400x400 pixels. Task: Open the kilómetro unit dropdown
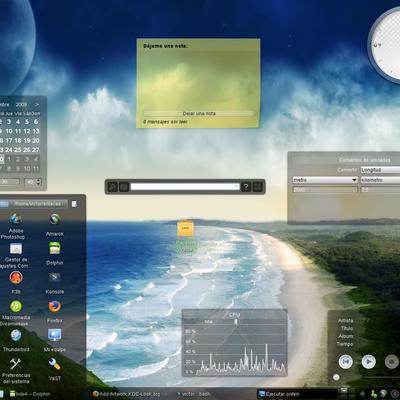click(x=380, y=180)
